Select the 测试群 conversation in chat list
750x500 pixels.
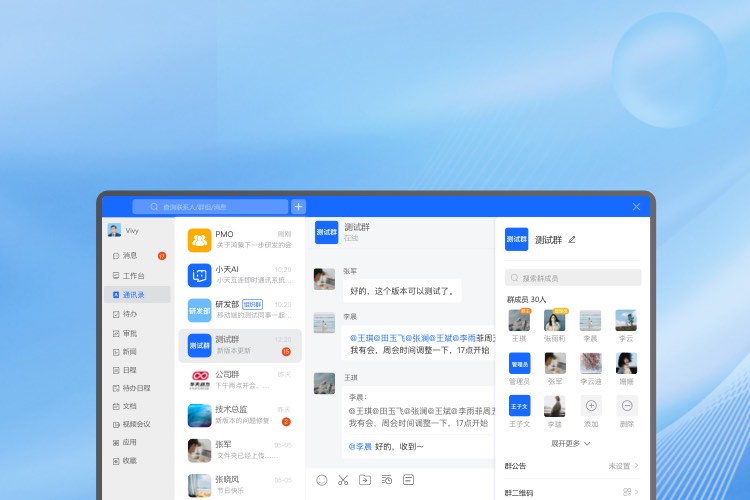pos(240,345)
